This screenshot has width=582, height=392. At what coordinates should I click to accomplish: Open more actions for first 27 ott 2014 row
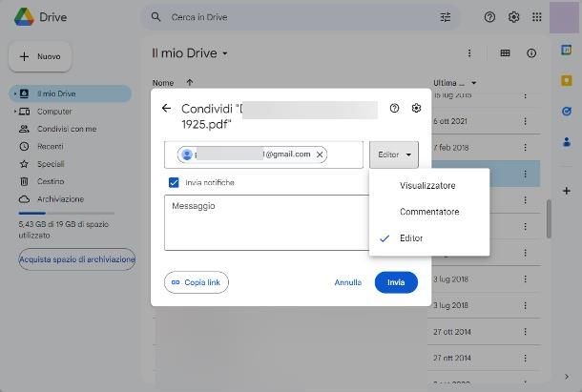[525, 332]
